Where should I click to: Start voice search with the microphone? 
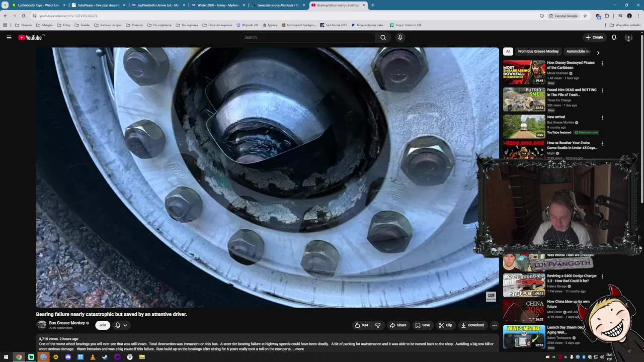click(x=400, y=37)
